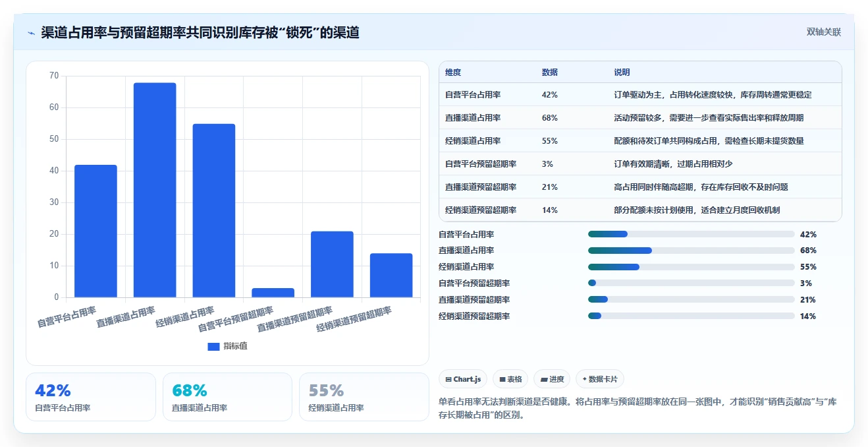Screen dimensions: 868x447
Task: Click the 经销渠道预留超期率 bar in chart
Action: [391, 275]
